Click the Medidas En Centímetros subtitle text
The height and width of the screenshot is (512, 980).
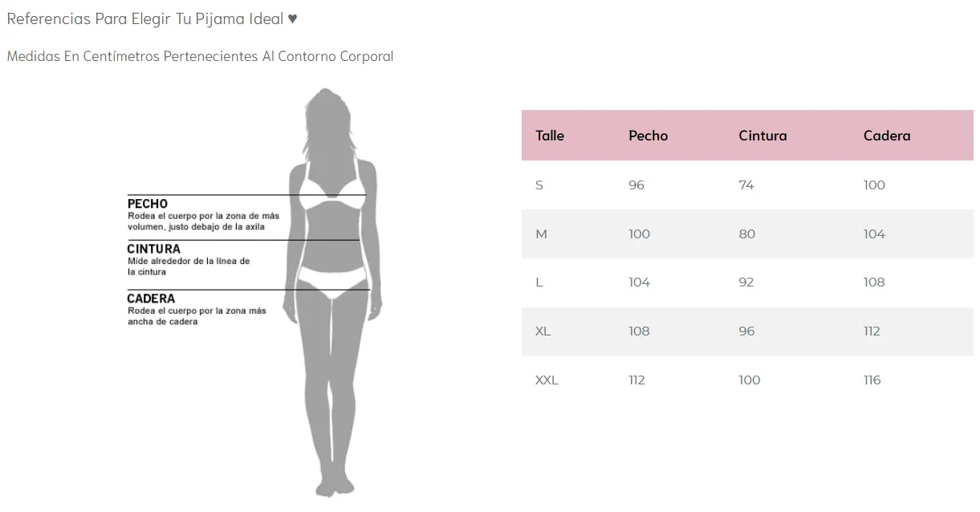[x=200, y=56]
